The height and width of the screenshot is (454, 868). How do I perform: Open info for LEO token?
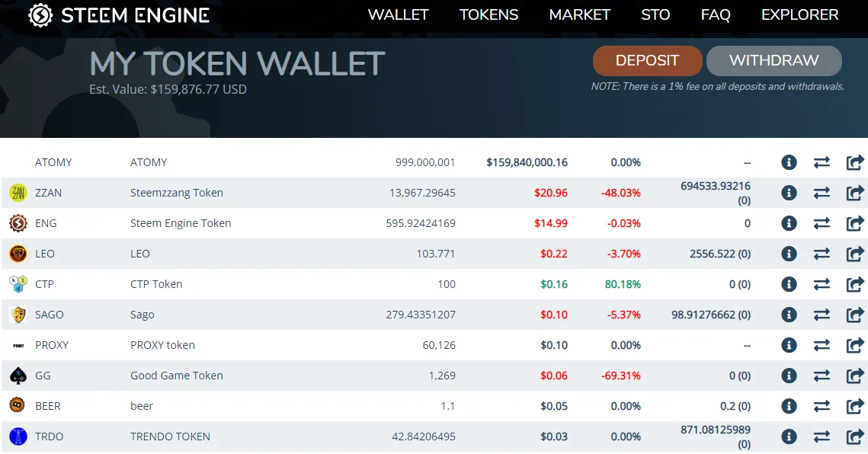pos(789,254)
